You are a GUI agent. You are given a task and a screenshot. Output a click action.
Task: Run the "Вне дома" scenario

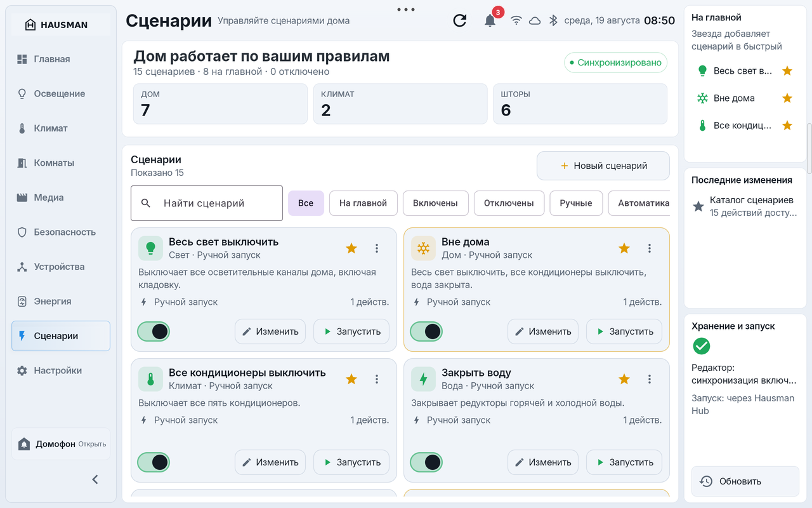624,331
